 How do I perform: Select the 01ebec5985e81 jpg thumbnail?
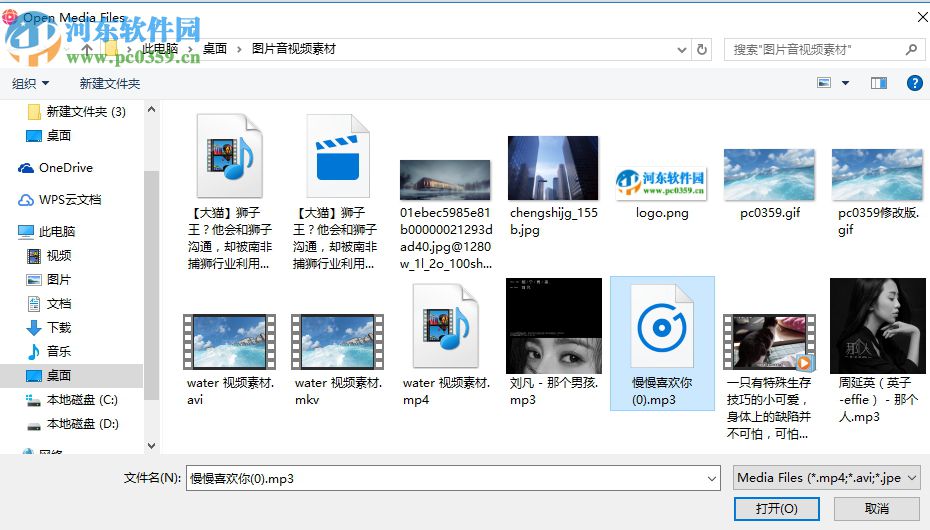pyautogui.click(x=445, y=179)
